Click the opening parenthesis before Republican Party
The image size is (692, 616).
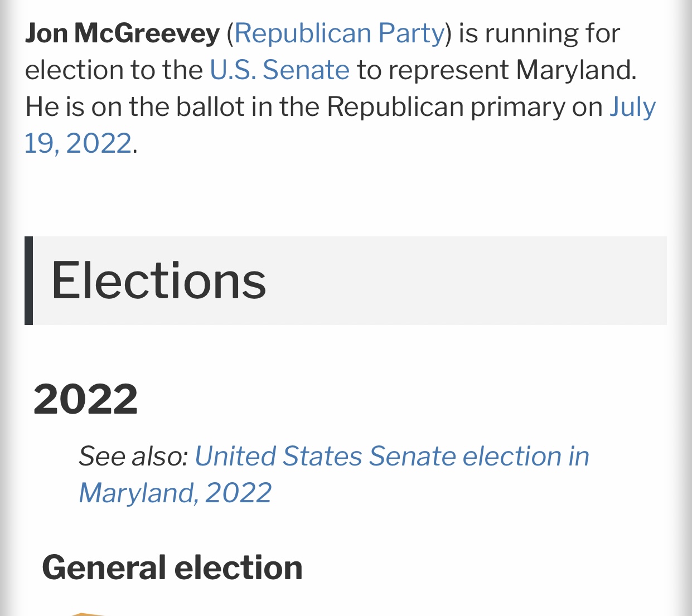(230, 33)
